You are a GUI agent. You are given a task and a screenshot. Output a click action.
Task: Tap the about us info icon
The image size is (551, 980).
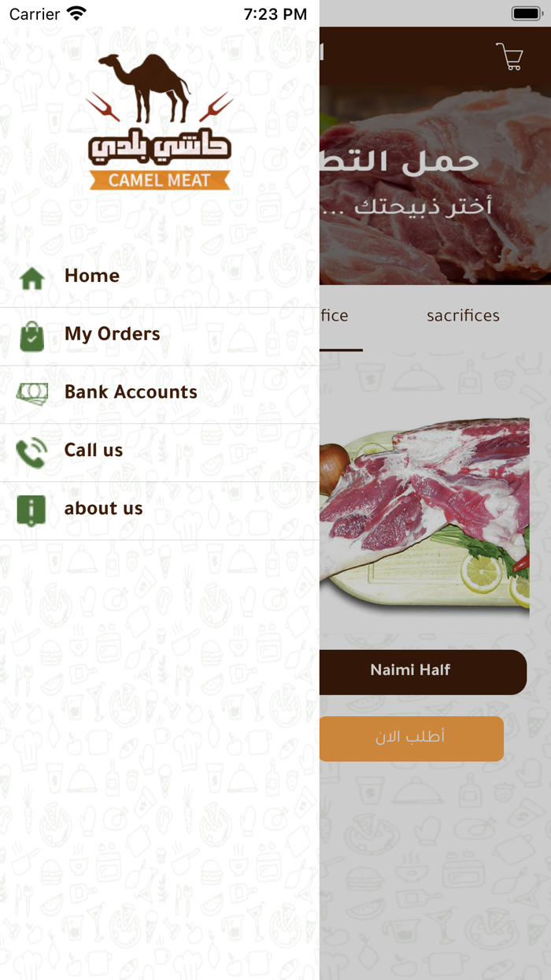click(x=31, y=510)
